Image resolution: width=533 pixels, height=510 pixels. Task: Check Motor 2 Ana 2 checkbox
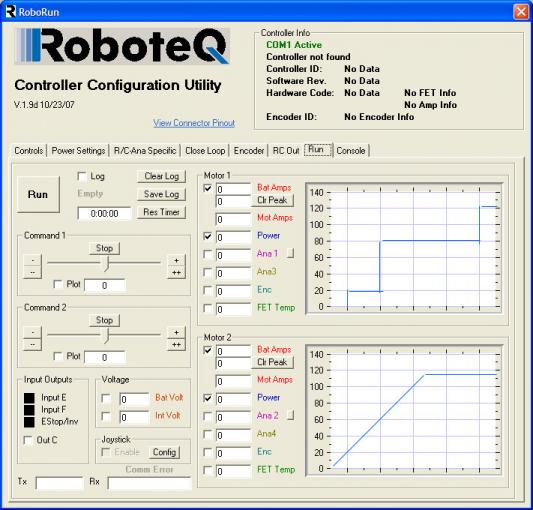coord(207,416)
